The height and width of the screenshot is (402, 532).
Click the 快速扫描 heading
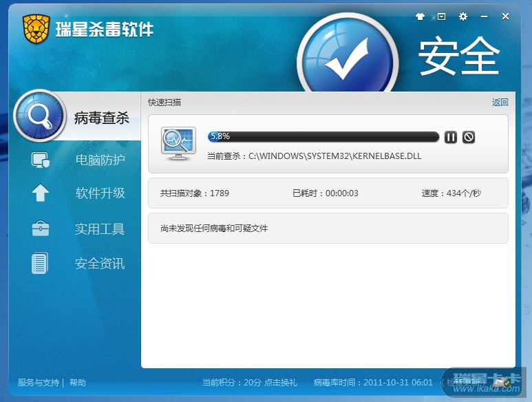click(x=164, y=102)
